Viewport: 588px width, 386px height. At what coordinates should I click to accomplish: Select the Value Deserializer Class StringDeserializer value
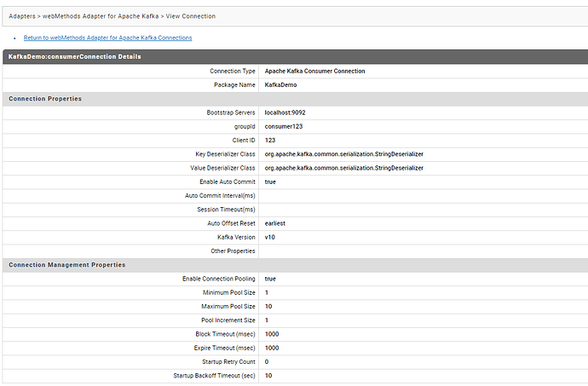pyautogui.click(x=344, y=168)
